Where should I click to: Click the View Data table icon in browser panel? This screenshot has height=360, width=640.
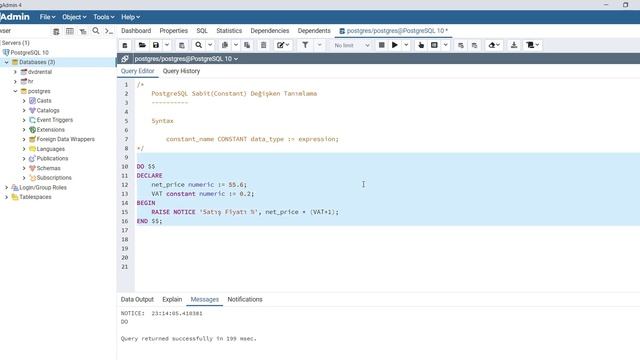pyautogui.click(x=70, y=31)
